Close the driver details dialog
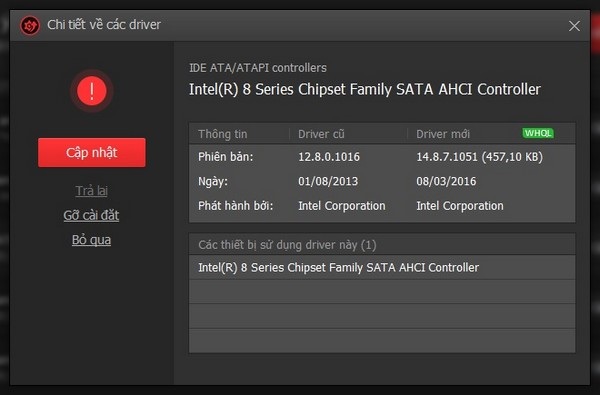Viewport: 600px width, 395px height. click(x=574, y=26)
